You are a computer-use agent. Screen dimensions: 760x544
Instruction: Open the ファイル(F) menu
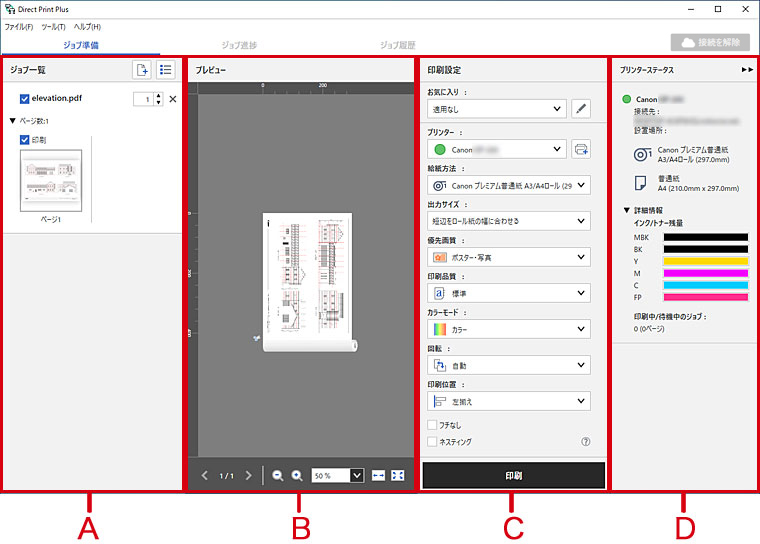coord(18,26)
